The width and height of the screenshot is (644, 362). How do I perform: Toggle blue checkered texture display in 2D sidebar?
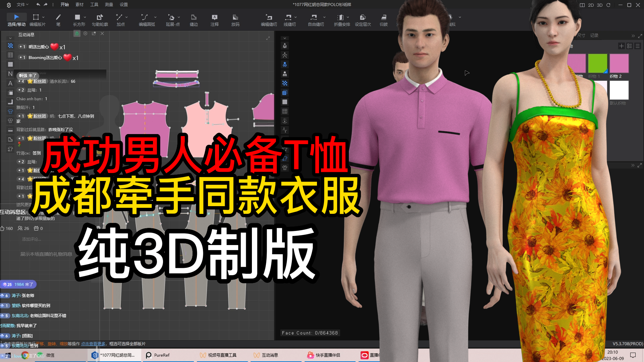coord(10,46)
